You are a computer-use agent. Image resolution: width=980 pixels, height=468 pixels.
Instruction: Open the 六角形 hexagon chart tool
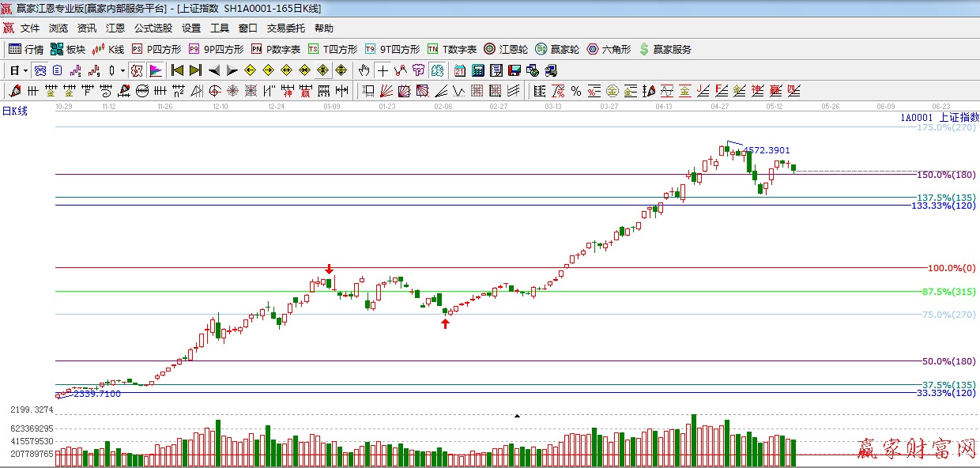pos(609,49)
